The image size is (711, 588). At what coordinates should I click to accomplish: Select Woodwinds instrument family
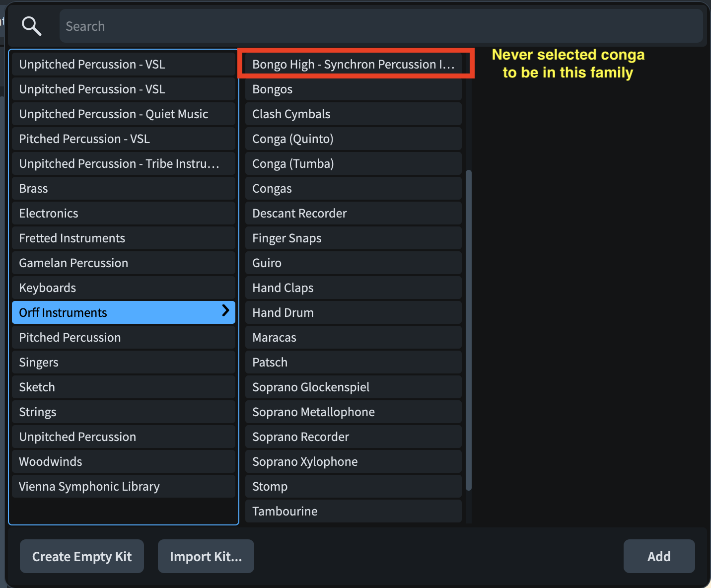click(x=123, y=462)
